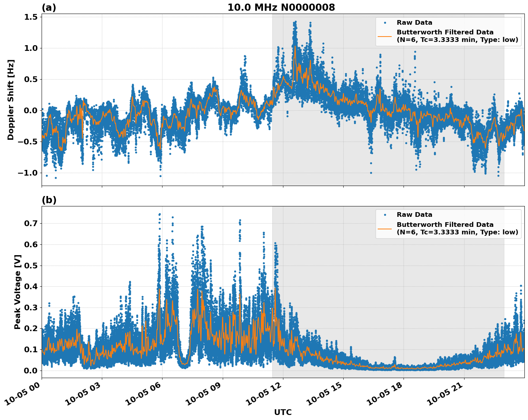Click the 10-05 12 tick label

tap(264, 392)
